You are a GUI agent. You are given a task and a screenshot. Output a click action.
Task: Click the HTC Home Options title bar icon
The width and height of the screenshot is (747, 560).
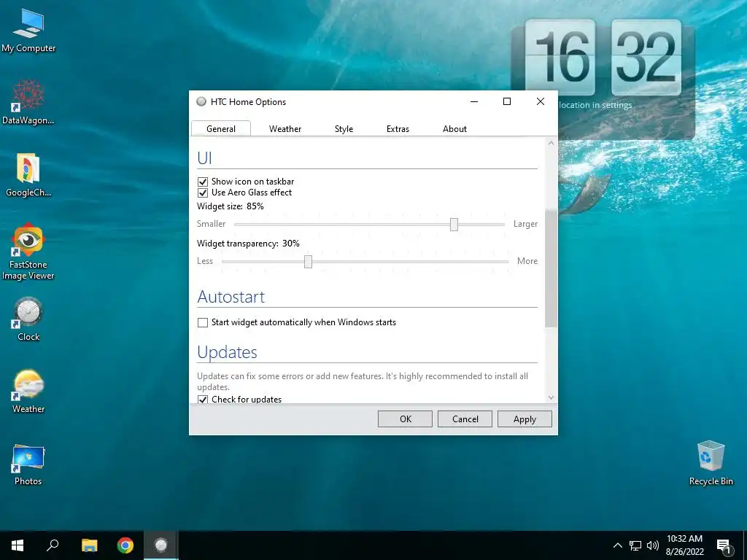[x=201, y=101]
